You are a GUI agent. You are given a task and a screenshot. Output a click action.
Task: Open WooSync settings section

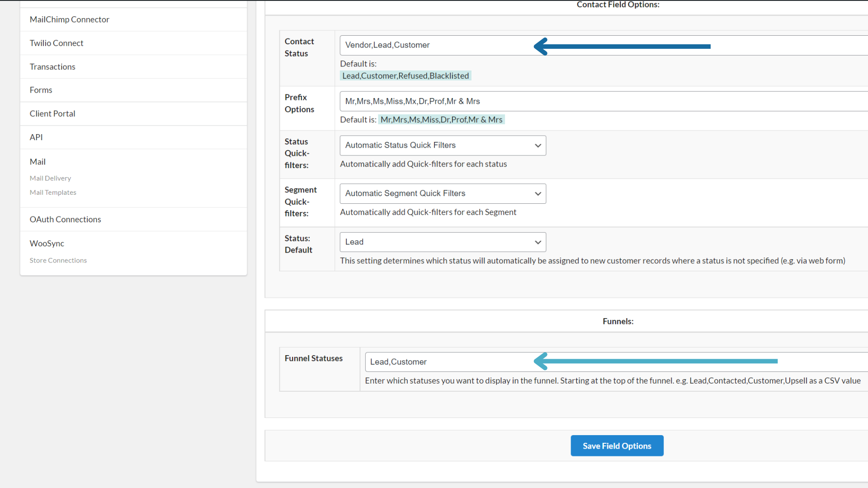[x=47, y=243]
